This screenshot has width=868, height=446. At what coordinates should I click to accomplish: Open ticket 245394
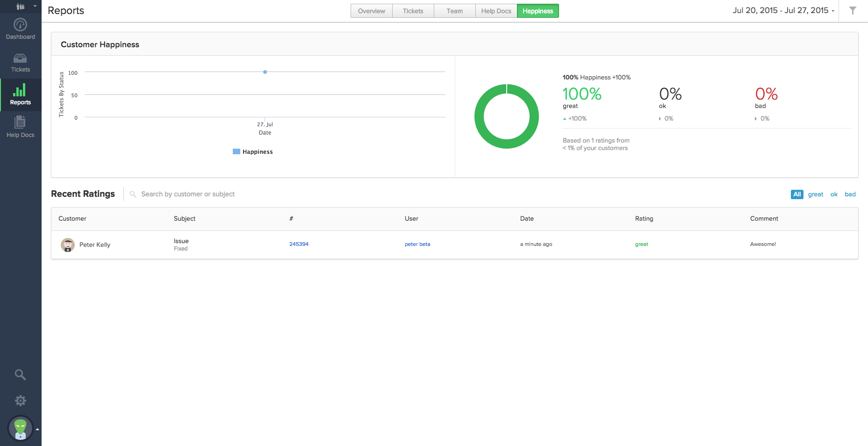[x=299, y=244]
